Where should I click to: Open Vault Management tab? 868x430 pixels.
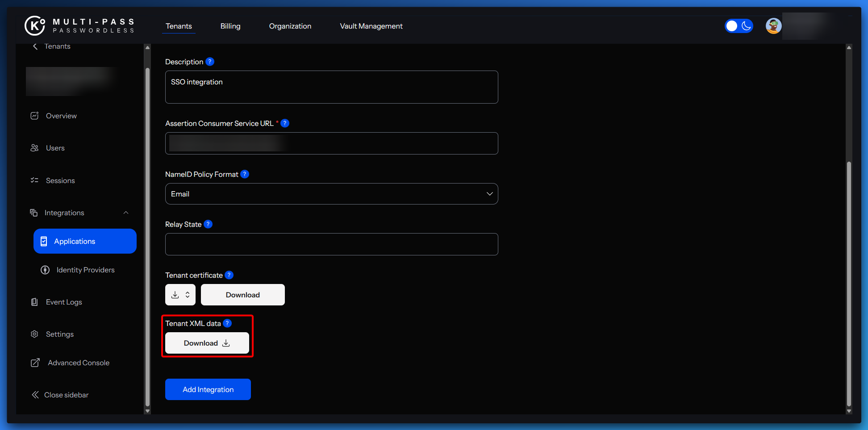pos(371,26)
